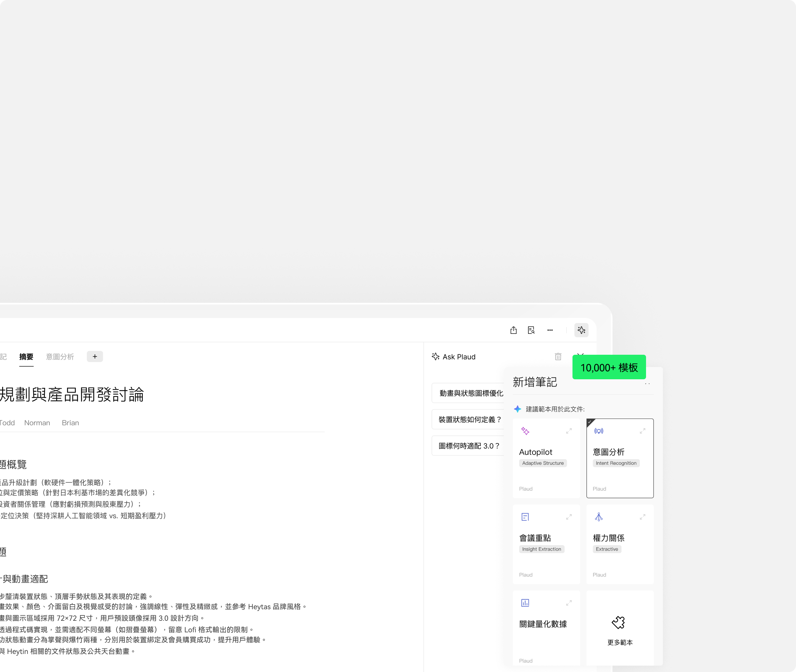796x672 pixels.
Task: Switch to the 摘要 tab
Action: 26,357
